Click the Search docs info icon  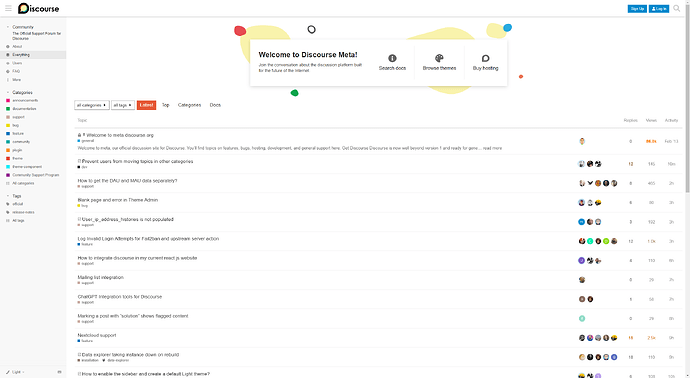tap(392, 58)
